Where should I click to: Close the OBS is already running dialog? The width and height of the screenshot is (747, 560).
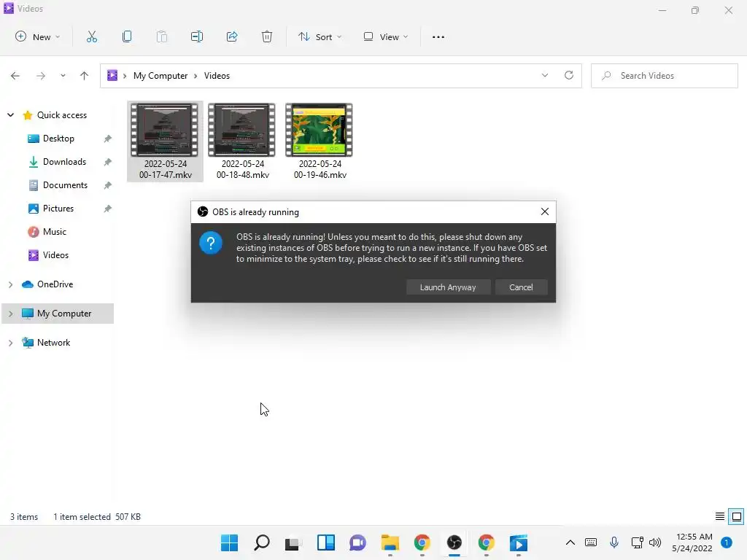544,211
